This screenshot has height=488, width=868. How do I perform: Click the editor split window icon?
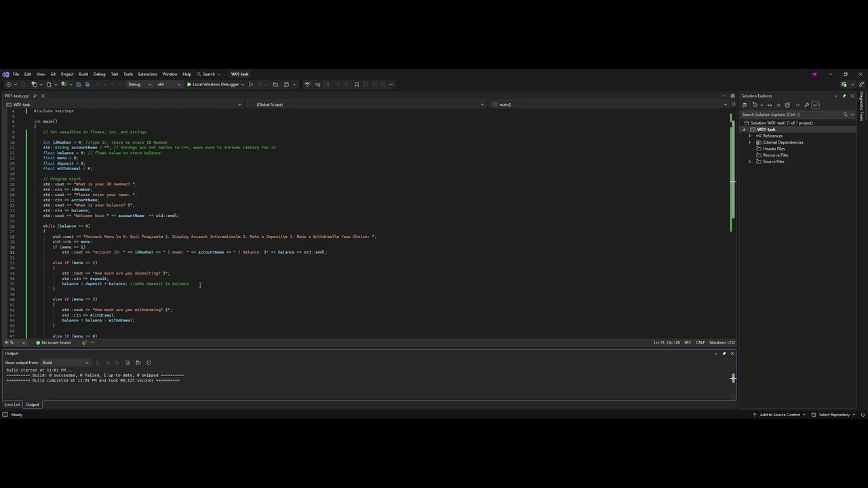click(x=732, y=104)
